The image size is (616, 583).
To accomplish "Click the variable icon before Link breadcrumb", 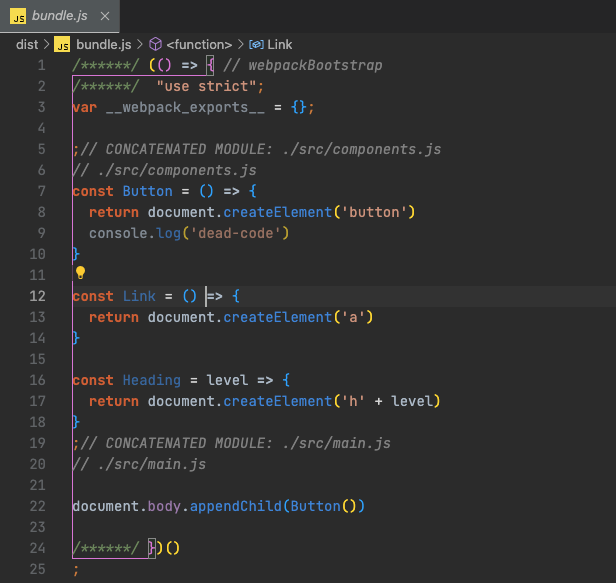I will pos(256,44).
